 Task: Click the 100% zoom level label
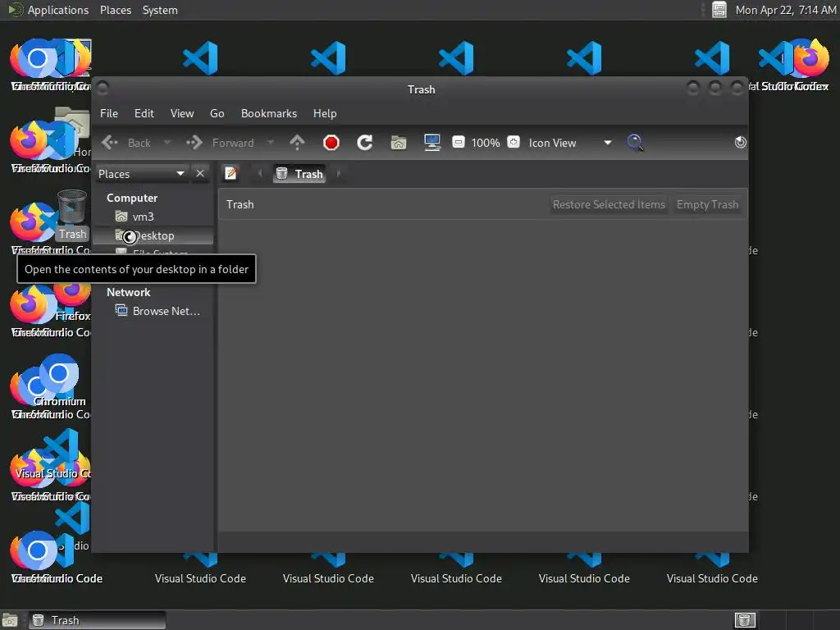coord(486,143)
